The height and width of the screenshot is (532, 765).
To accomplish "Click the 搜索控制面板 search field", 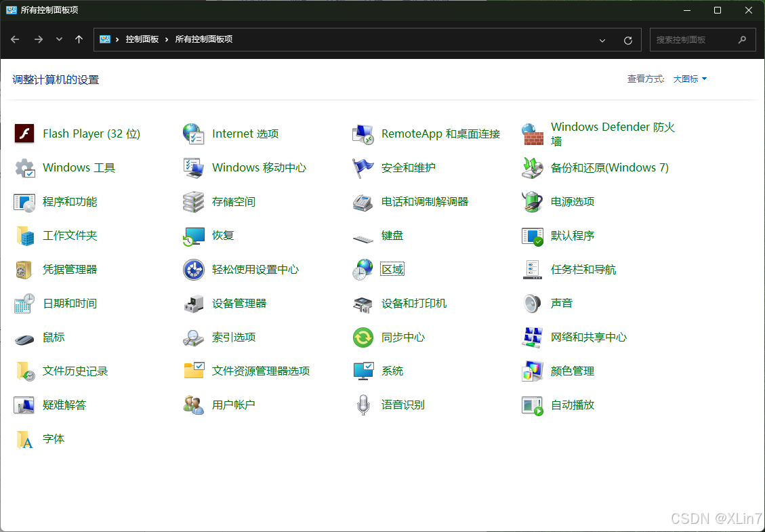I will [x=703, y=39].
